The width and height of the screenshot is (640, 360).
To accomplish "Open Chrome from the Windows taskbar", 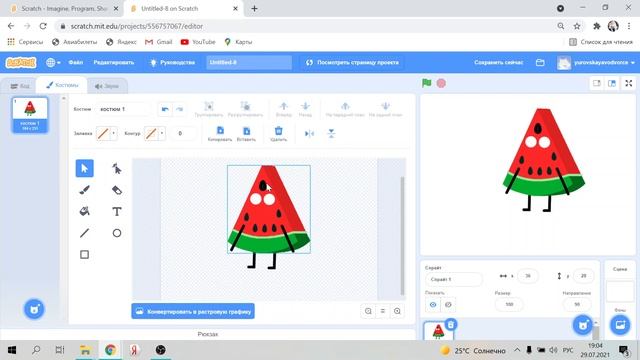I will (x=110, y=350).
